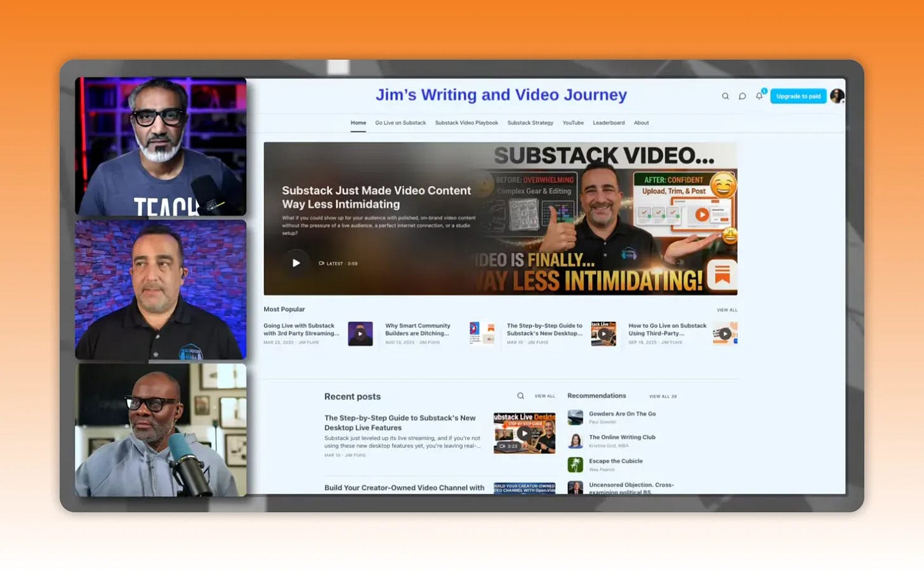Open the Leaderboard tab
924x572 pixels.
pos(609,123)
